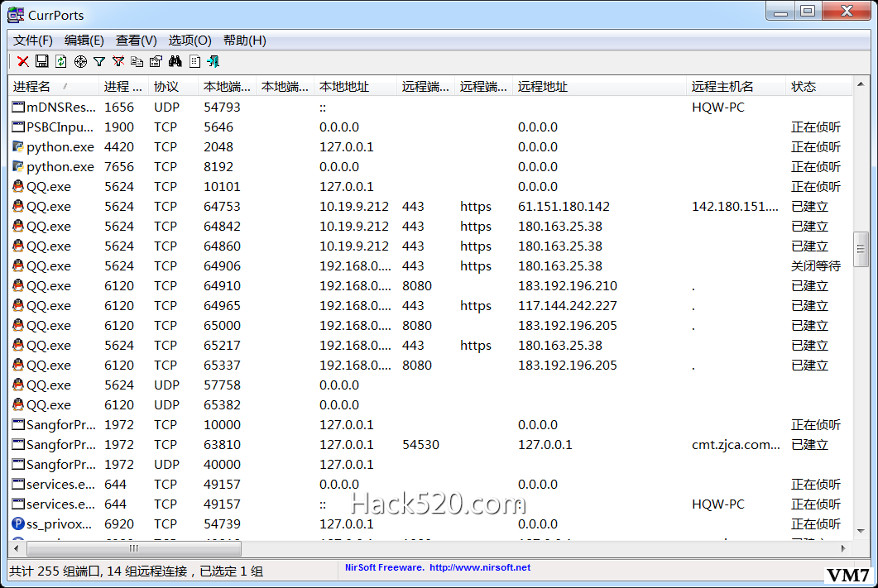
Task: Sort by the 状态 column header
Action: pyautogui.click(x=818, y=87)
